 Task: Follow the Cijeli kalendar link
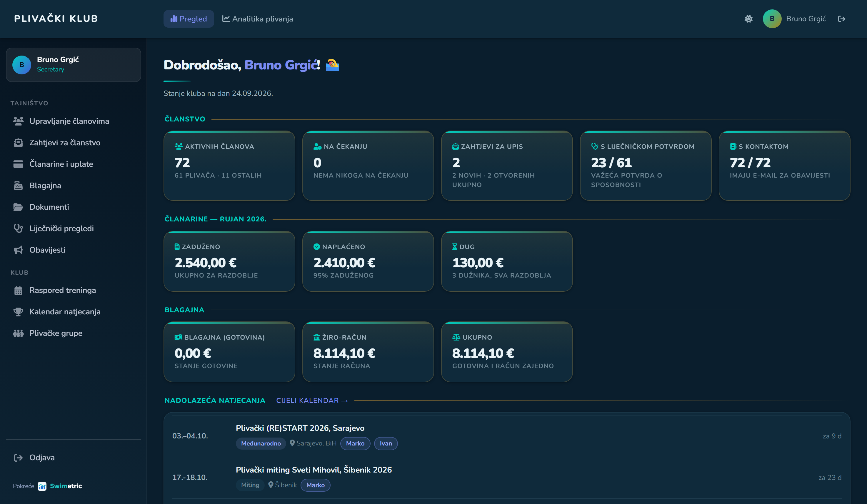(x=312, y=400)
